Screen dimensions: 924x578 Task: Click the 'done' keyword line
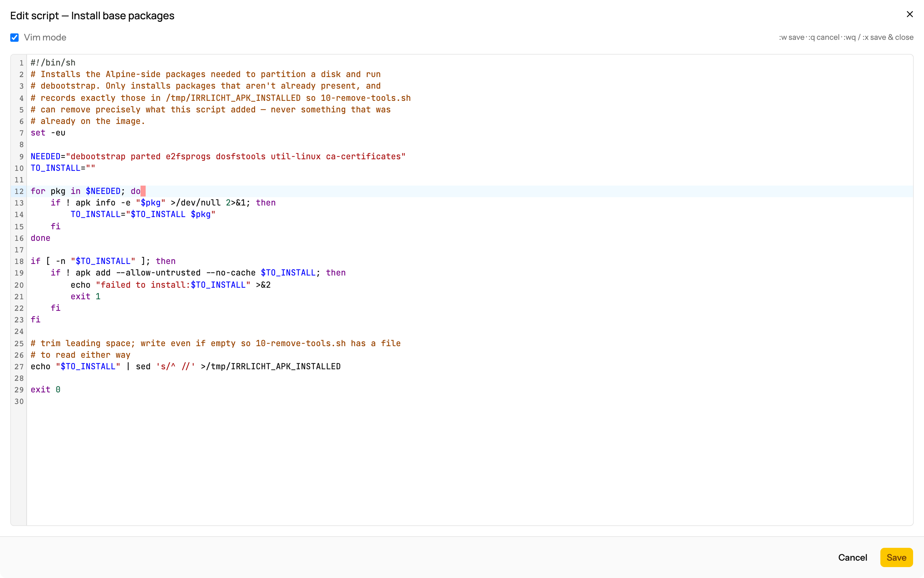tap(40, 238)
